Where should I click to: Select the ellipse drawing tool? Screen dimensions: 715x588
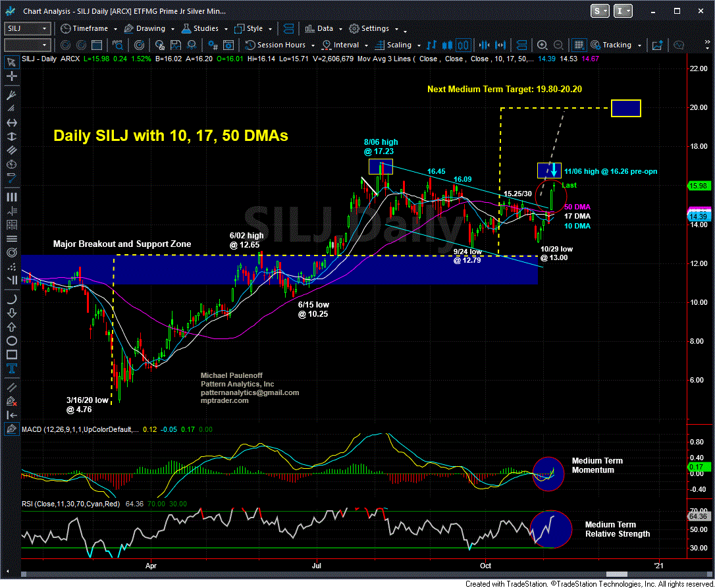tap(11, 341)
